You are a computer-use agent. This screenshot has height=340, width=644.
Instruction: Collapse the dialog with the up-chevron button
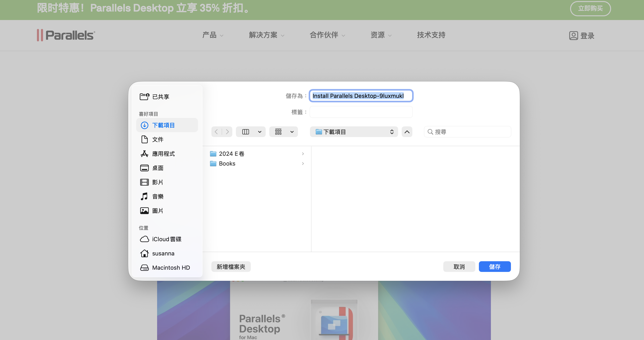(x=407, y=132)
